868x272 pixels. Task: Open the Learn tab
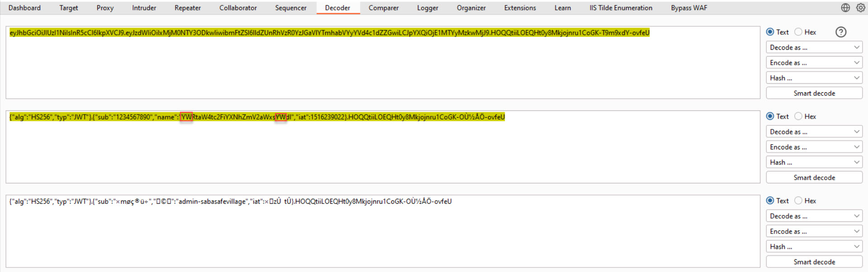click(563, 8)
